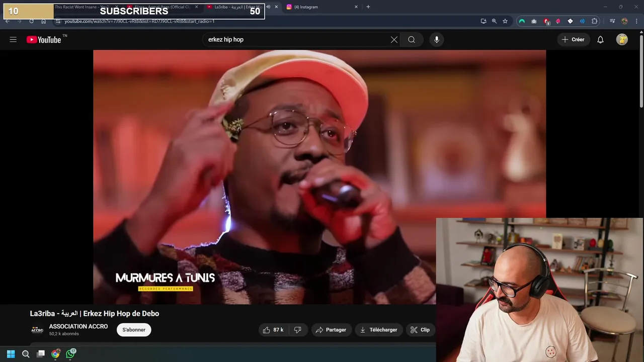Focus the browser address bar URL
Viewport: 644px width, 362px height.
[139, 21]
